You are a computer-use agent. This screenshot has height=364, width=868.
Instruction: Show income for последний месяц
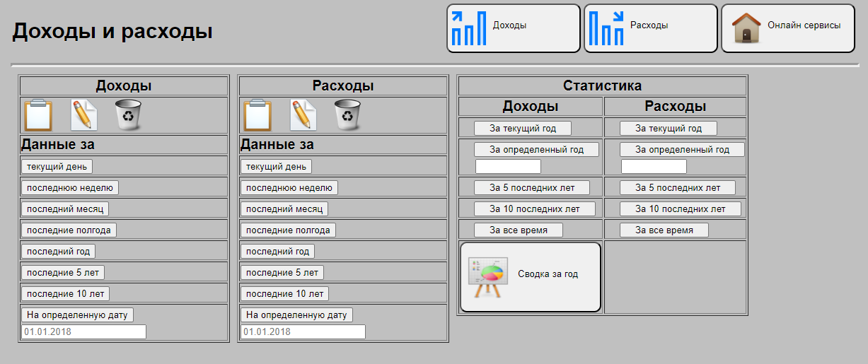(64, 209)
